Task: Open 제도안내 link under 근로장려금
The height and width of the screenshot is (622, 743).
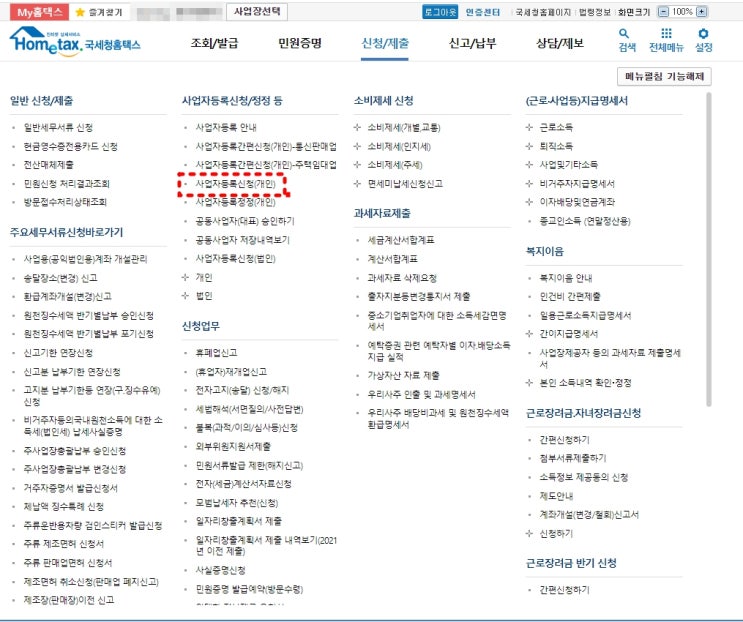Action: click(556, 496)
